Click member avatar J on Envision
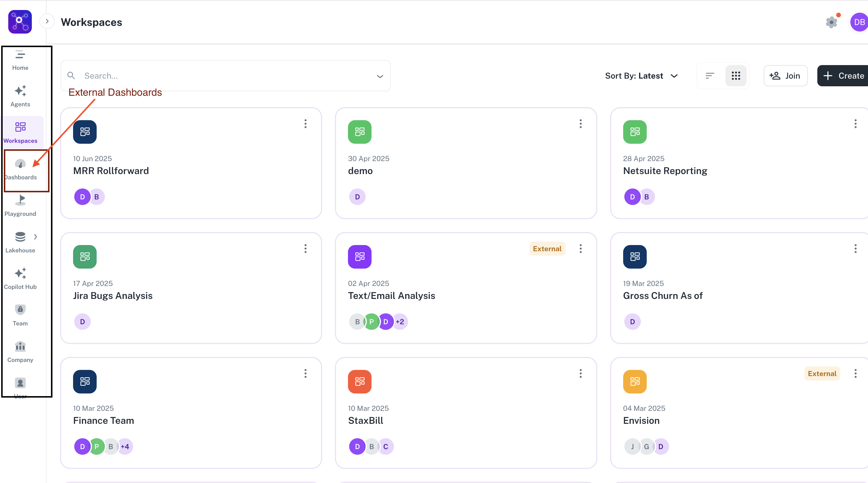The height and width of the screenshot is (483, 868). coord(632,446)
